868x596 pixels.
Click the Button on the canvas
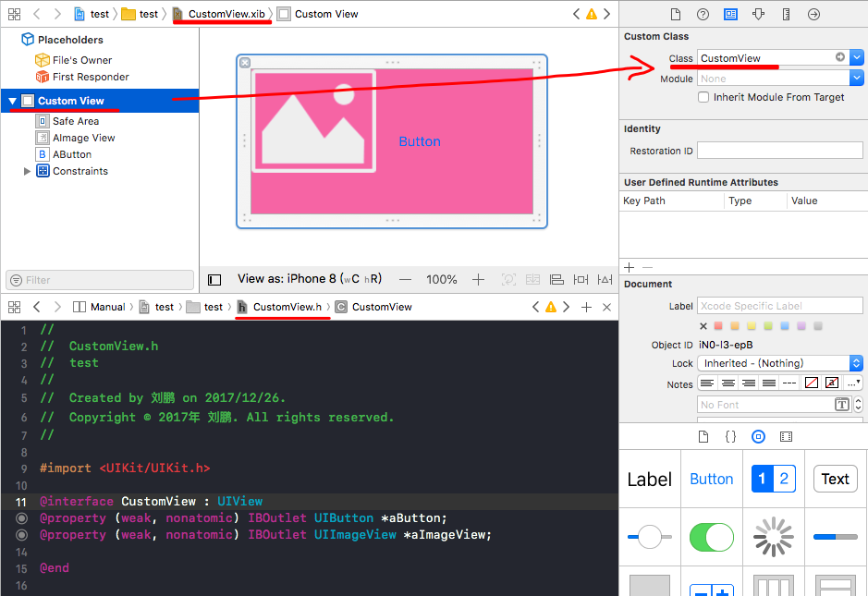tap(420, 141)
